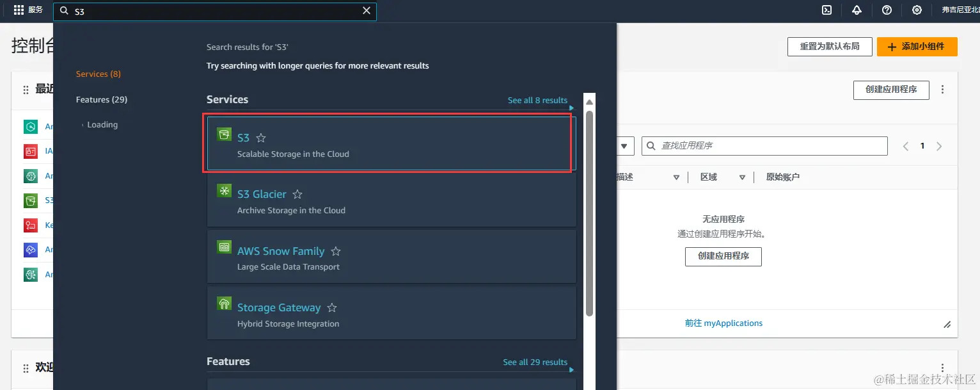980x390 pixels.
Task: Favorite Storage Gateway with its star
Action: coord(332,307)
